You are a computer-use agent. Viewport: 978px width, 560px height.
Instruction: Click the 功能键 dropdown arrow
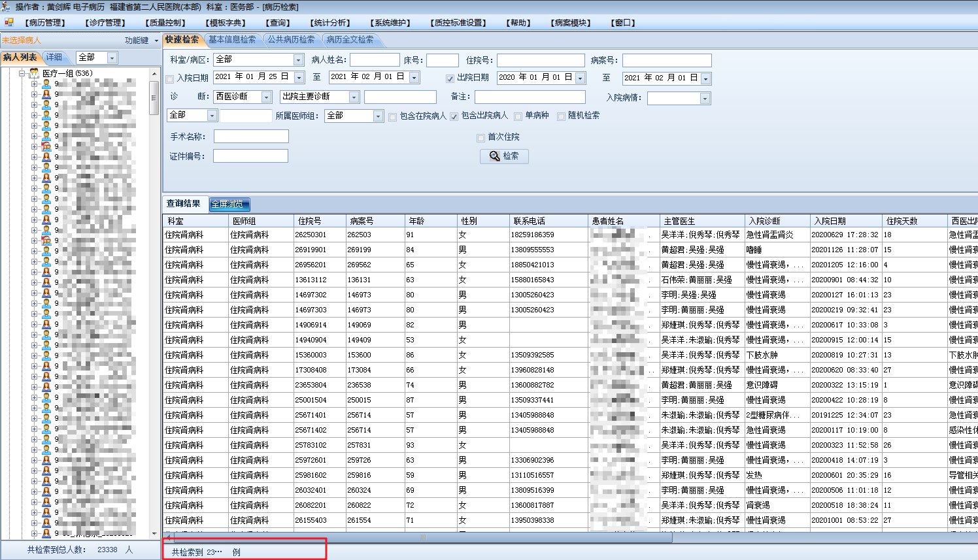[x=156, y=41]
